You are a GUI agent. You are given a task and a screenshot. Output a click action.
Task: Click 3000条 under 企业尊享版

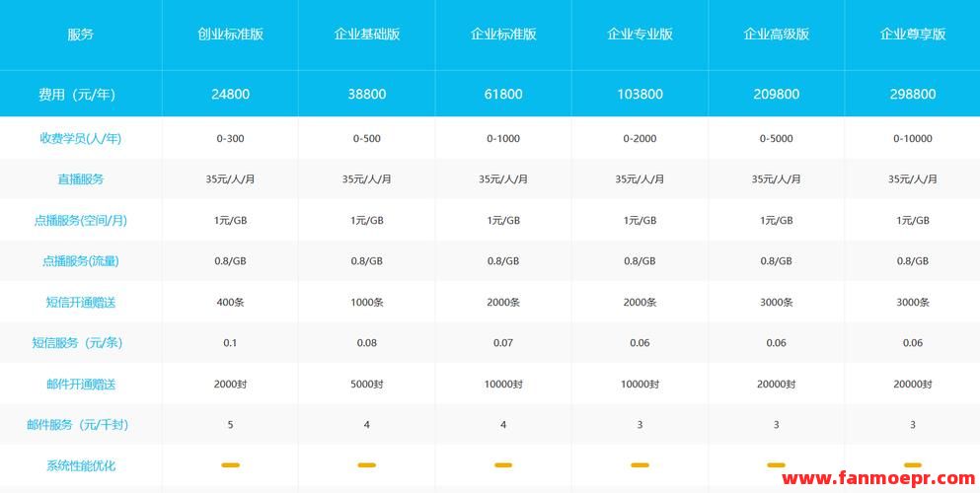913,302
